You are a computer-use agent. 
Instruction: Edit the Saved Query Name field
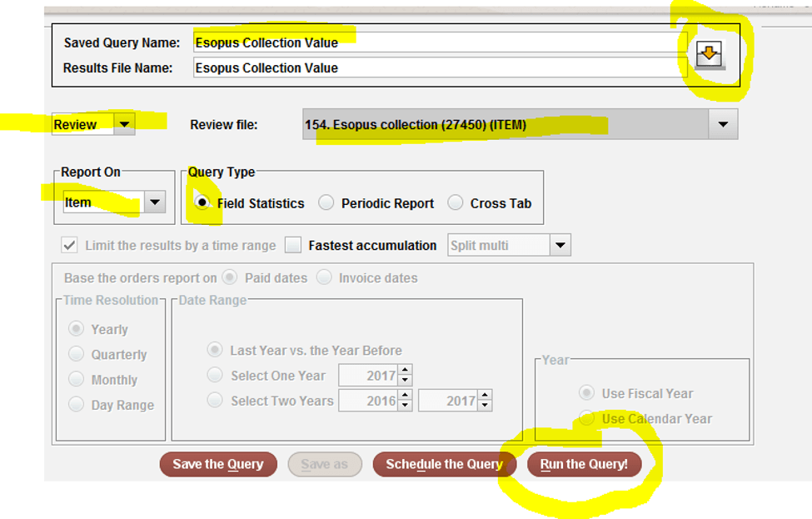pos(441,42)
